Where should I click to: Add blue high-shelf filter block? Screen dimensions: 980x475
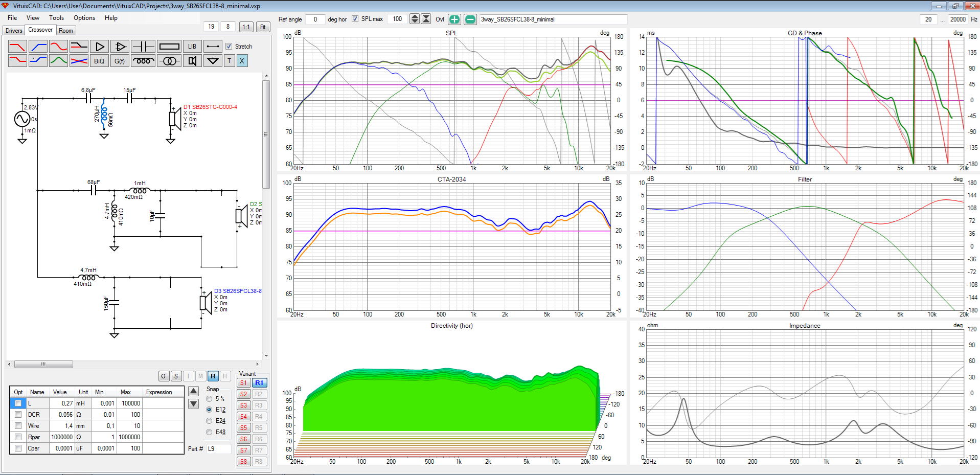click(38, 61)
